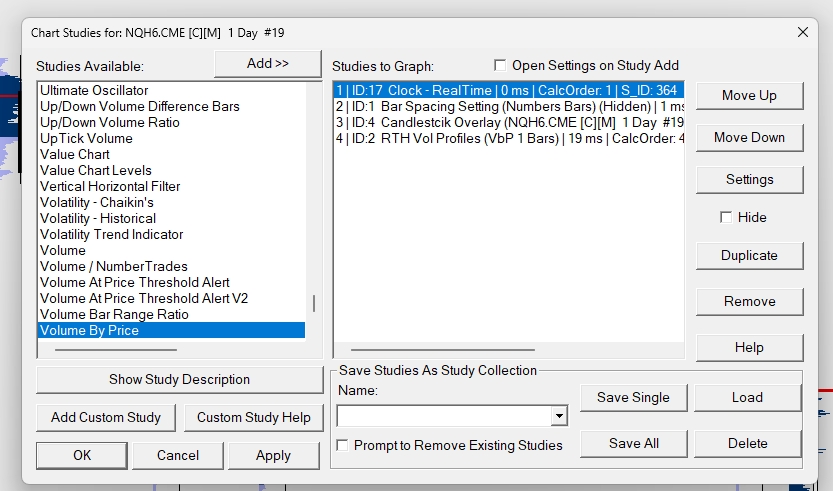Choose Volatility Trend Indicator from list
This screenshot has width=833, height=491.
pos(112,234)
